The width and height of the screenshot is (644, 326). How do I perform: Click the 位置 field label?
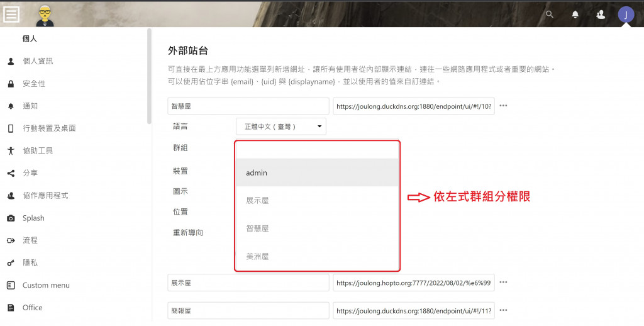(x=180, y=211)
